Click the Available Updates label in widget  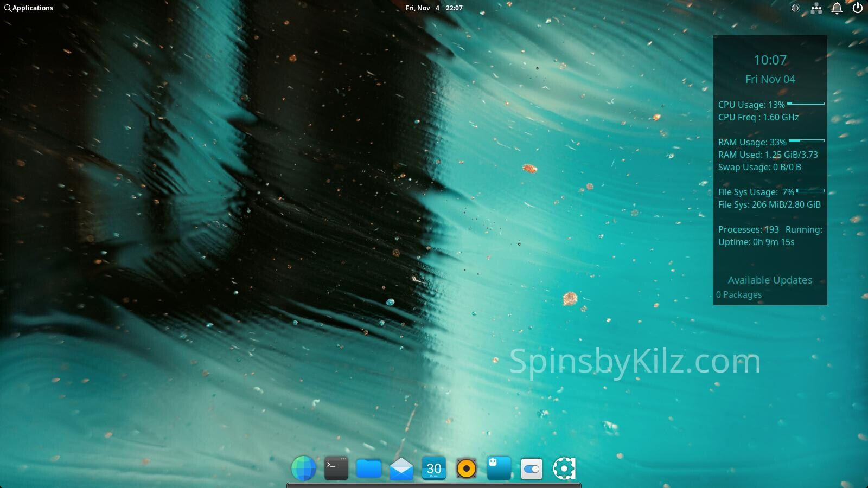click(x=770, y=280)
